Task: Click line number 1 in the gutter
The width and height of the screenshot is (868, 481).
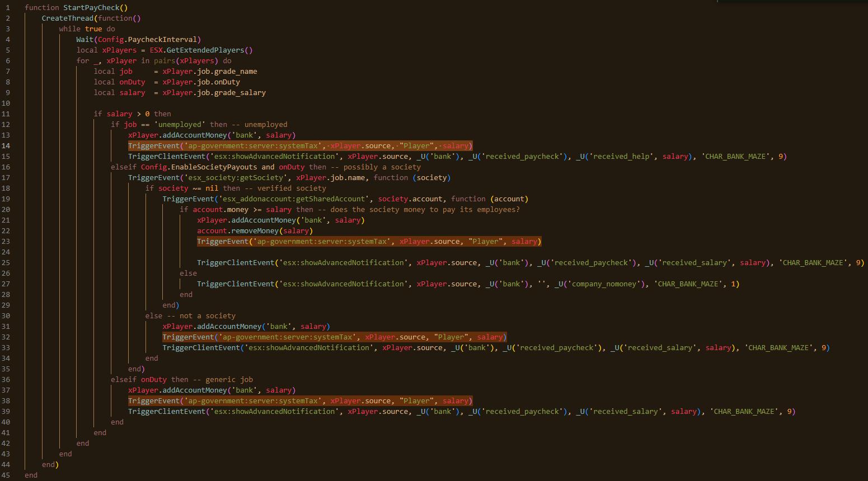Action: (x=8, y=8)
